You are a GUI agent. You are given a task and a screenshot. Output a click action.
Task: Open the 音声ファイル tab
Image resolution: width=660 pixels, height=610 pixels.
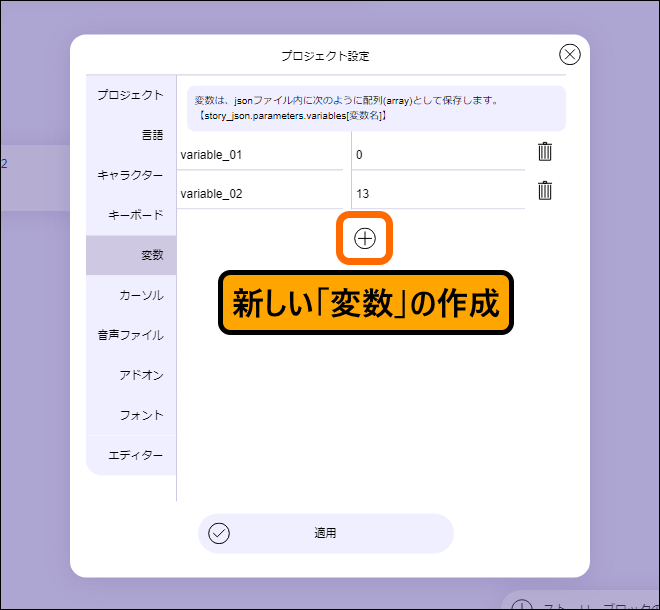point(131,335)
